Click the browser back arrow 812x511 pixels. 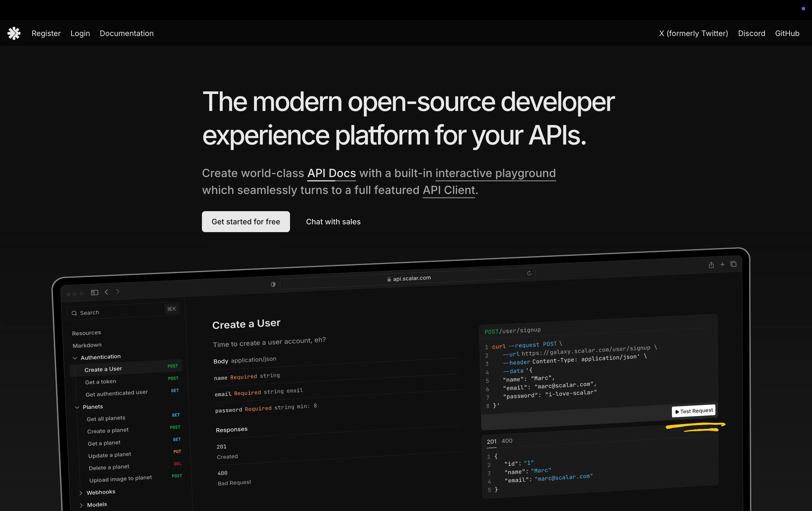pyautogui.click(x=107, y=292)
